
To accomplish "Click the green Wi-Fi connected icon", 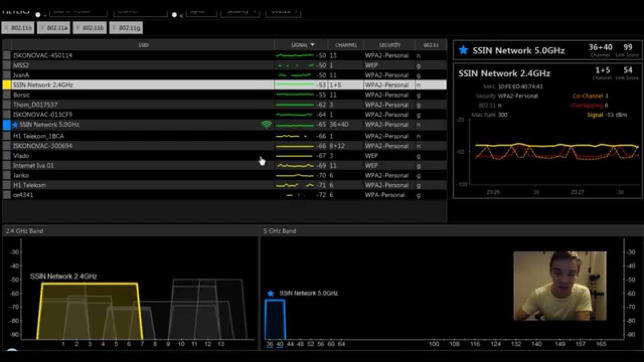I will click(x=267, y=125).
